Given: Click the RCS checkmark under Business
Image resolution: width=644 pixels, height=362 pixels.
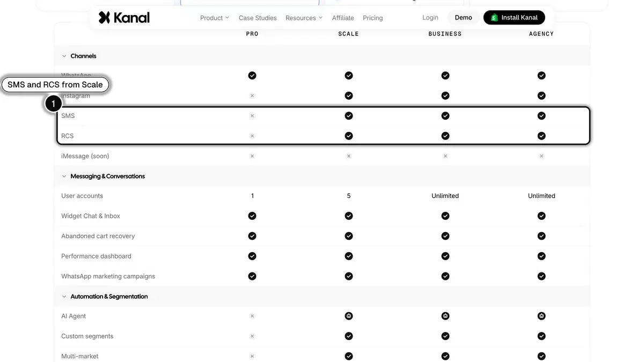Looking at the screenshot, I should pos(445,136).
